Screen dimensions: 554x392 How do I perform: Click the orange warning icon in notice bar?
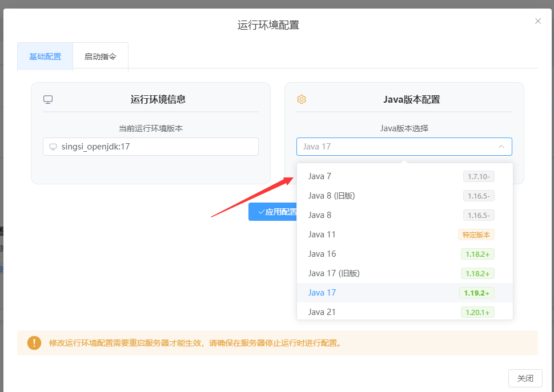pos(34,343)
